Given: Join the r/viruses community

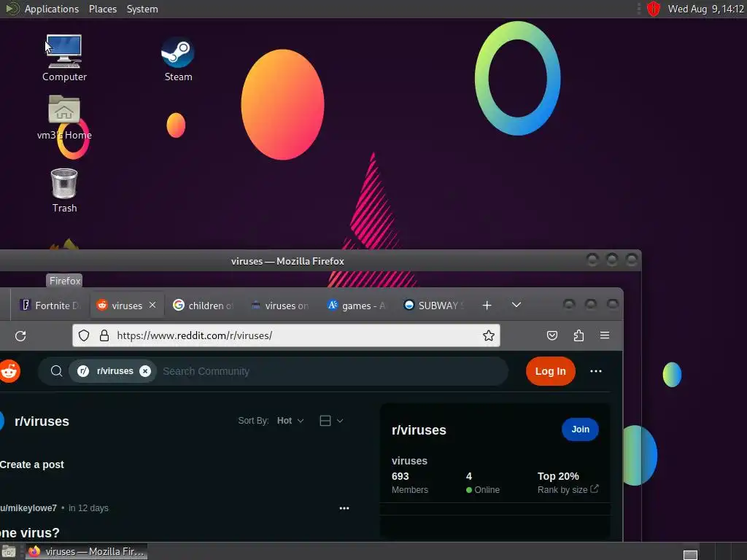Looking at the screenshot, I should point(580,429).
